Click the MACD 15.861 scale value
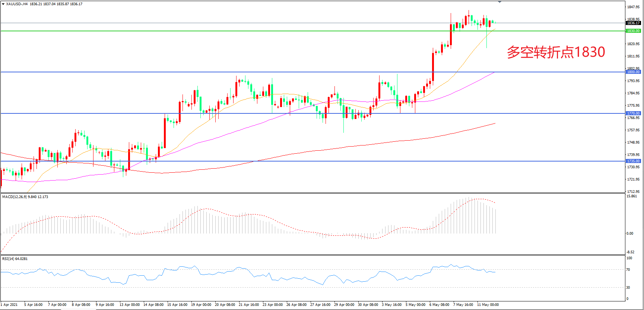This screenshot has height=310, width=644. (631, 196)
